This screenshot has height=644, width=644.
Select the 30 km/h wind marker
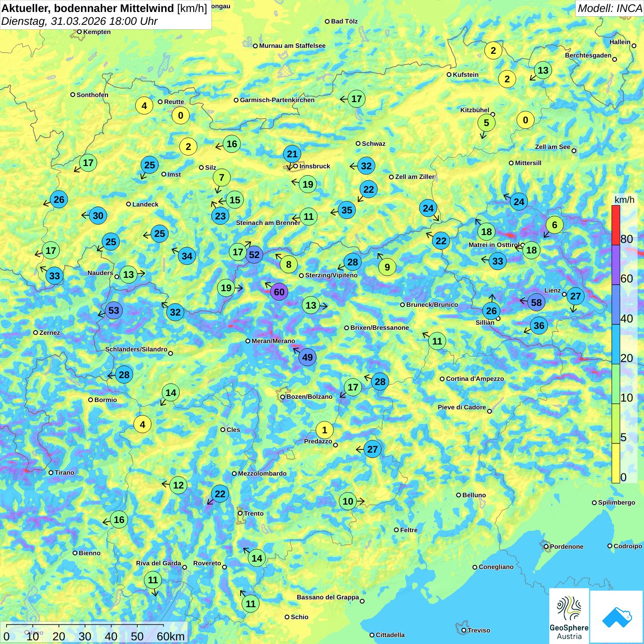[x=98, y=215]
